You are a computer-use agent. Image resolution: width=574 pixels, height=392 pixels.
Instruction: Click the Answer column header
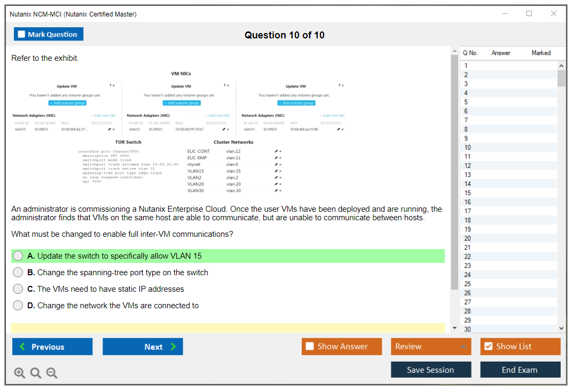[501, 53]
